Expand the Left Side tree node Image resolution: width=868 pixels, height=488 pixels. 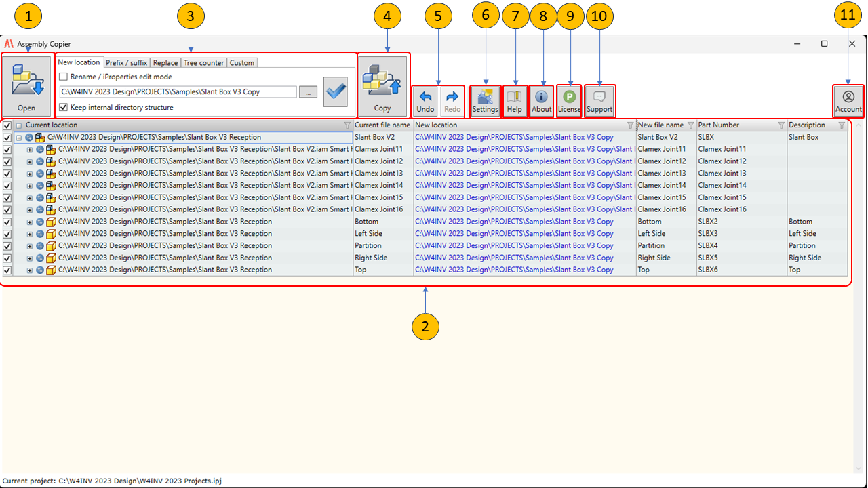coord(30,234)
